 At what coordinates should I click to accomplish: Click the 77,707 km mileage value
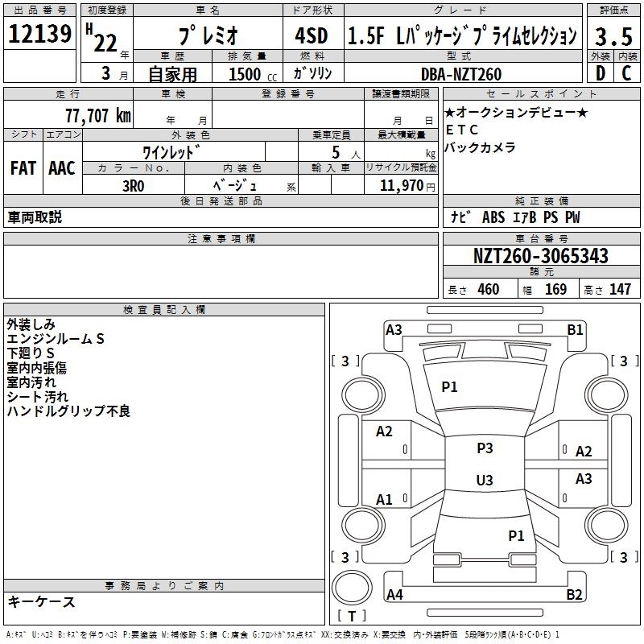click(x=93, y=115)
